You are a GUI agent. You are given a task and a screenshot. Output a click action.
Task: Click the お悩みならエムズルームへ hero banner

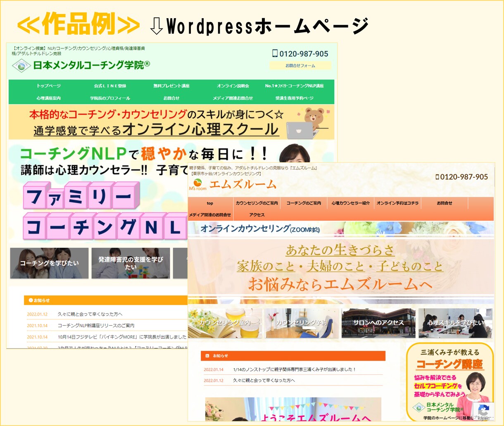pos(341,268)
